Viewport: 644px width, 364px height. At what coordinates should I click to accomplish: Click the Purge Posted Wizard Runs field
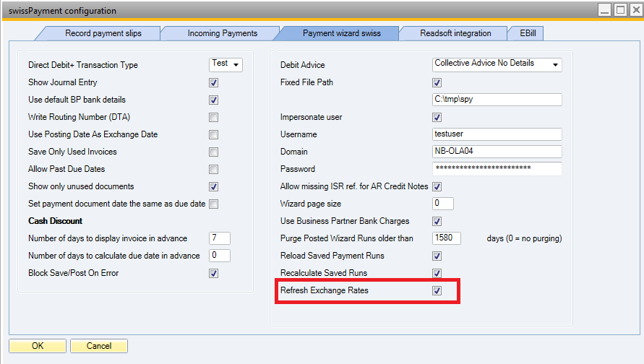(x=446, y=238)
